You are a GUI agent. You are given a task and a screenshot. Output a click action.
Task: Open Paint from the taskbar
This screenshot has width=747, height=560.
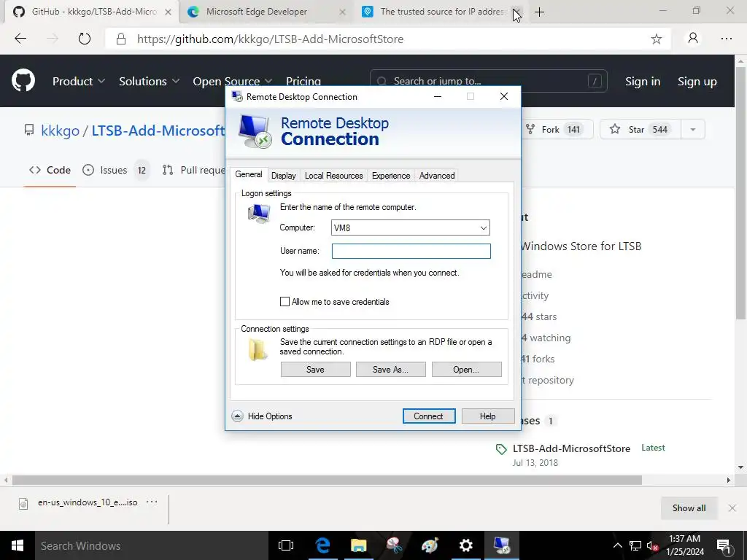point(430,545)
